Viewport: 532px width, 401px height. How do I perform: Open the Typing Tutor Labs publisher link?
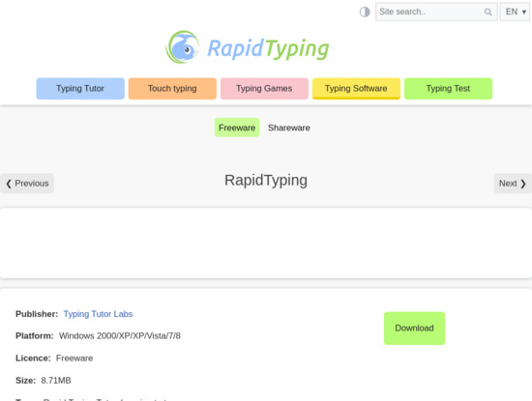(x=98, y=314)
